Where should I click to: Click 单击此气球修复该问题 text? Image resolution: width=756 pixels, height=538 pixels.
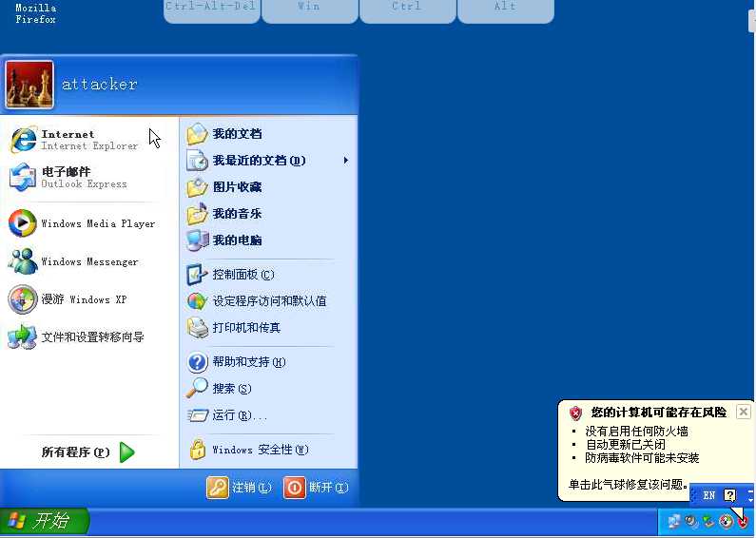coord(629,484)
